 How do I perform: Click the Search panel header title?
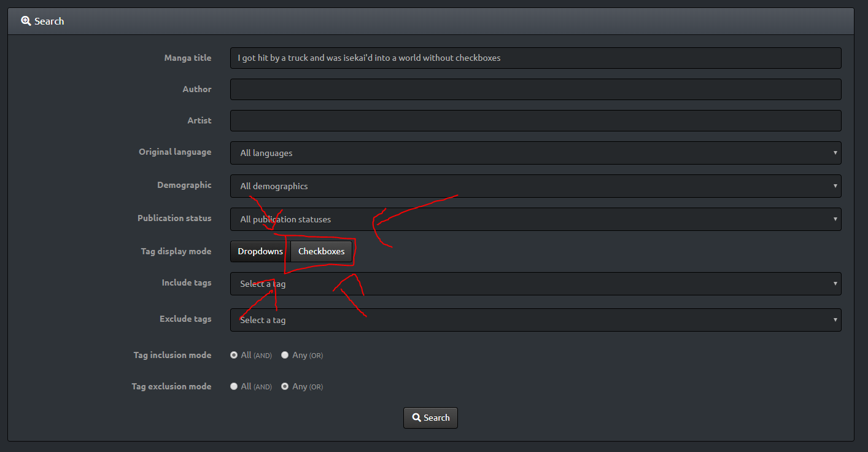[49, 21]
